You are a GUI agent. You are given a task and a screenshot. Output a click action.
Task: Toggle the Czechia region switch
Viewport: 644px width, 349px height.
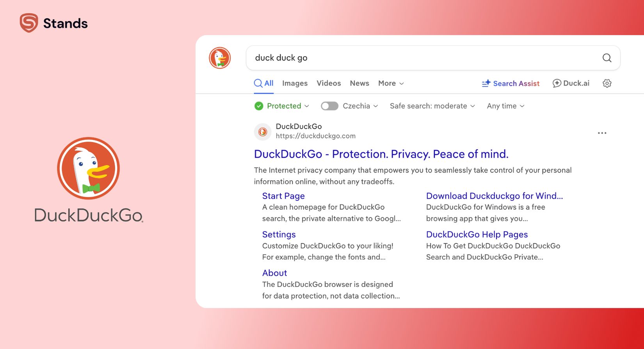tap(329, 106)
